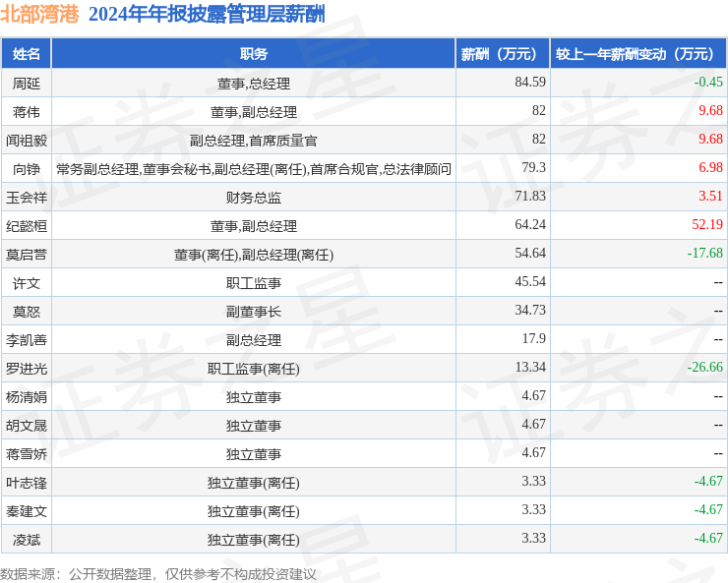Click 叶志锋's change value -4.67
Viewport: 728px width, 583px height.
[708, 482]
